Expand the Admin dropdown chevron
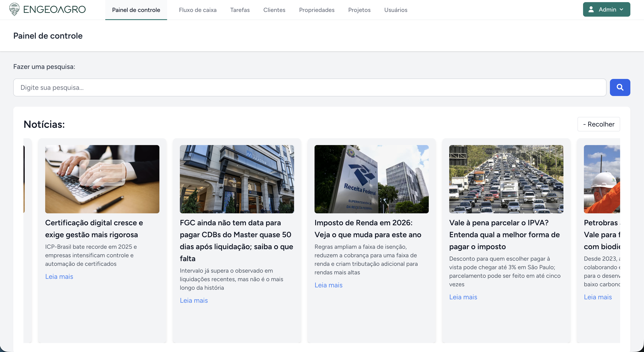The width and height of the screenshot is (644, 352). 621,10
